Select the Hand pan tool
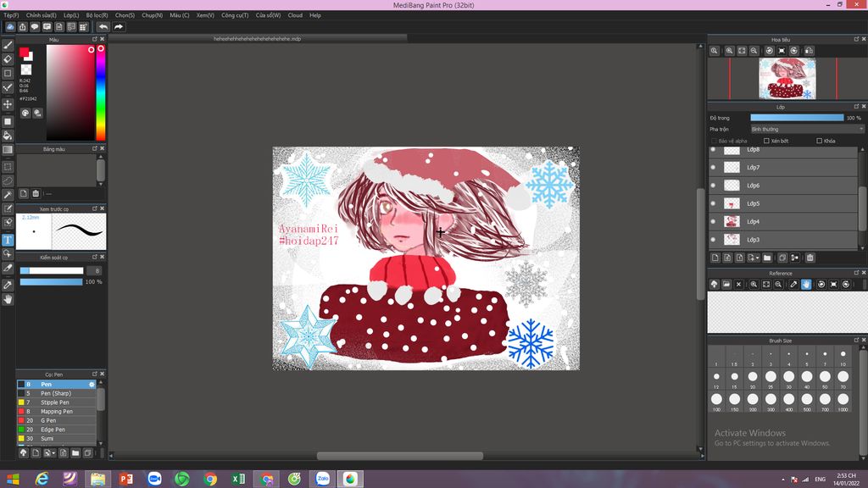The height and width of the screenshot is (488, 868). click(8, 299)
